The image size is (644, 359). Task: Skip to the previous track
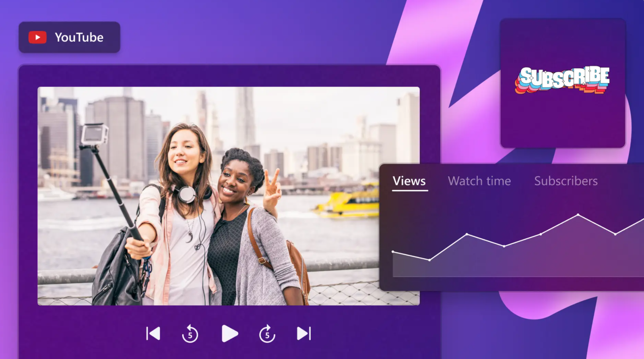tap(153, 334)
